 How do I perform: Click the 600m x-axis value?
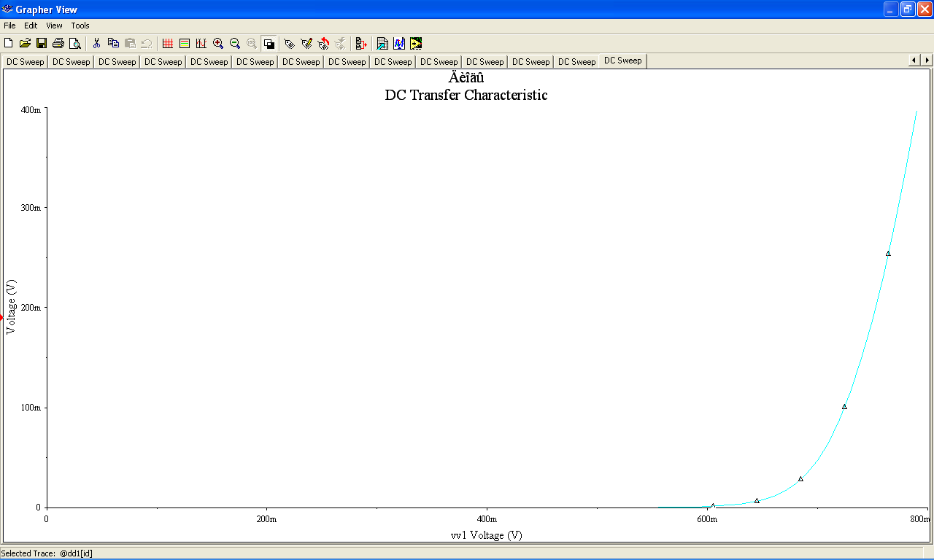click(x=707, y=519)
